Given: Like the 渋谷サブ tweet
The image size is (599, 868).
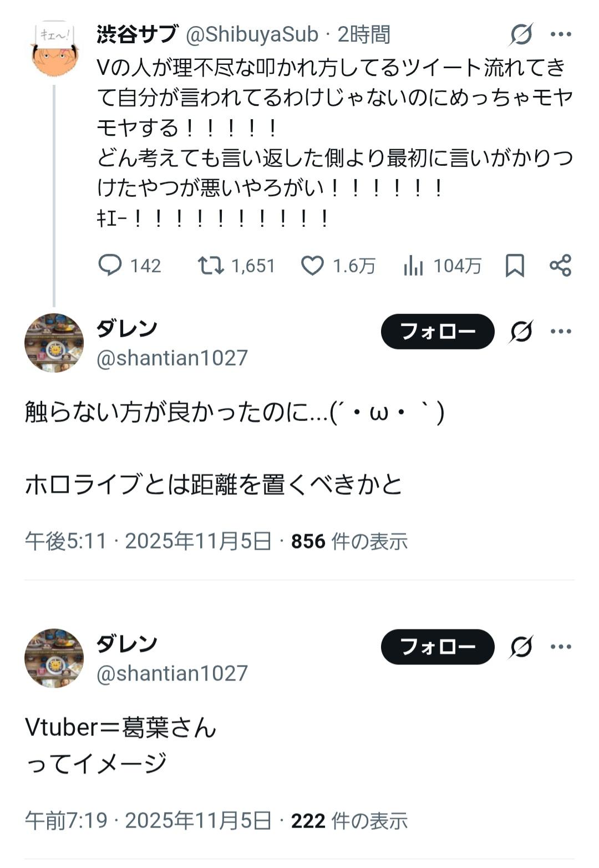Looking at the screenshot, I should [x=312, y=266].
